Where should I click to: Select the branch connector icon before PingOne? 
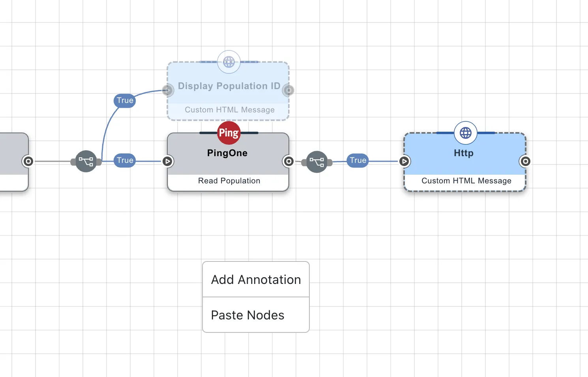[x=86, y=161]
